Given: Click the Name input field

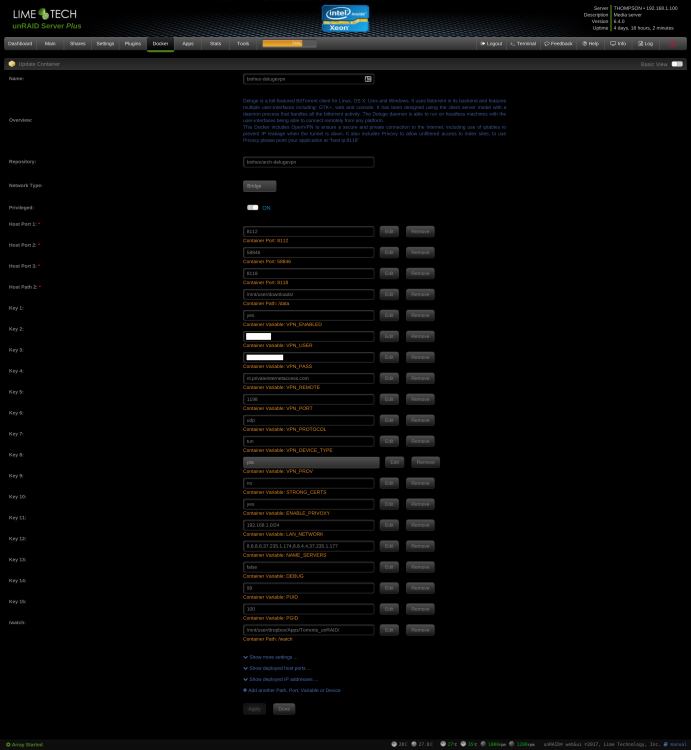Looking at the screenshot, I should click(x=308, y=79).
